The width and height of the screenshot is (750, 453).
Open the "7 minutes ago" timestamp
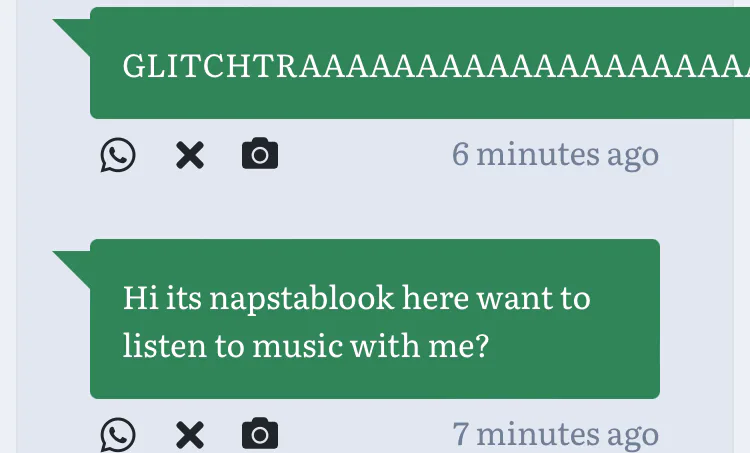tap(555, 435)
